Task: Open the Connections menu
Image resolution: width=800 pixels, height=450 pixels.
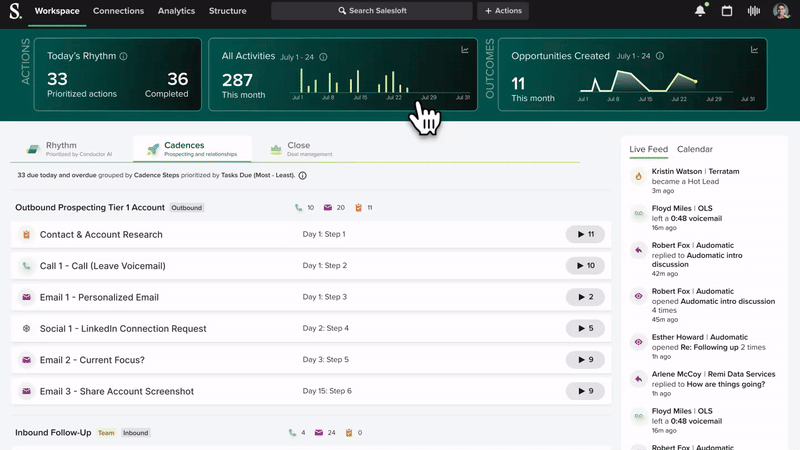Action: point(118,11)
